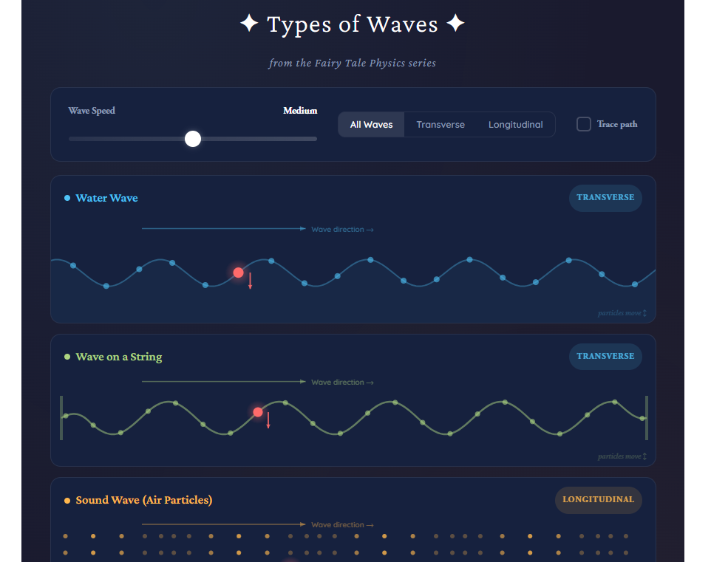Click the Medium speed label

pos(300,110)
